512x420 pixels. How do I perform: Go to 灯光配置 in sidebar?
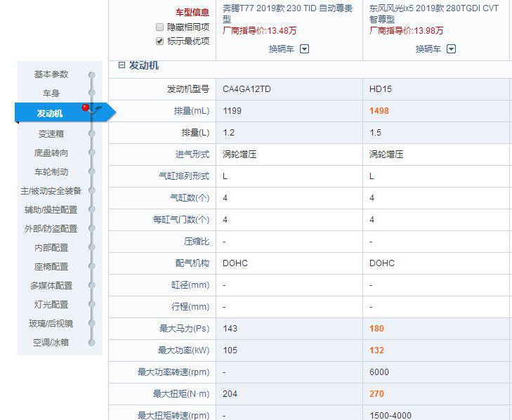[51, 304]
